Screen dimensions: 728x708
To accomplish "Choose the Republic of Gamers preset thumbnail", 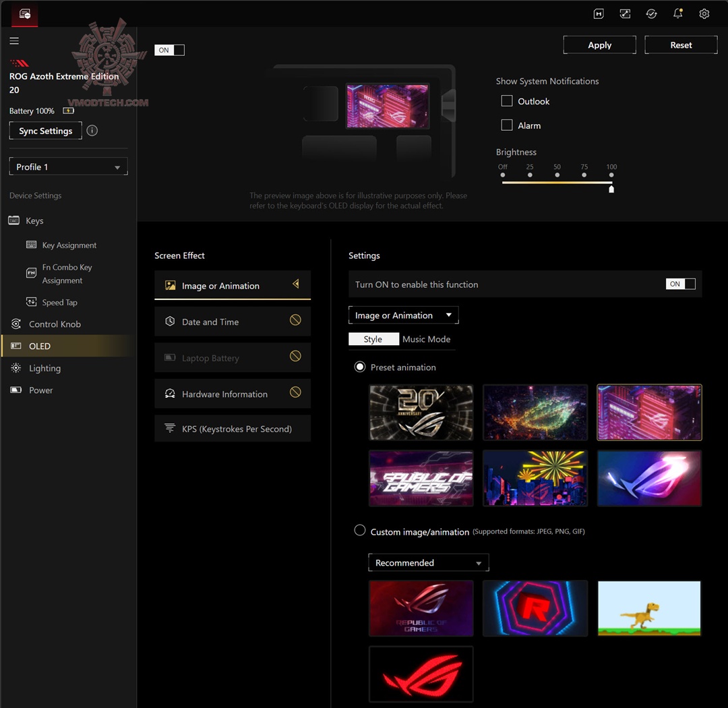I will [x=421, y=478].
